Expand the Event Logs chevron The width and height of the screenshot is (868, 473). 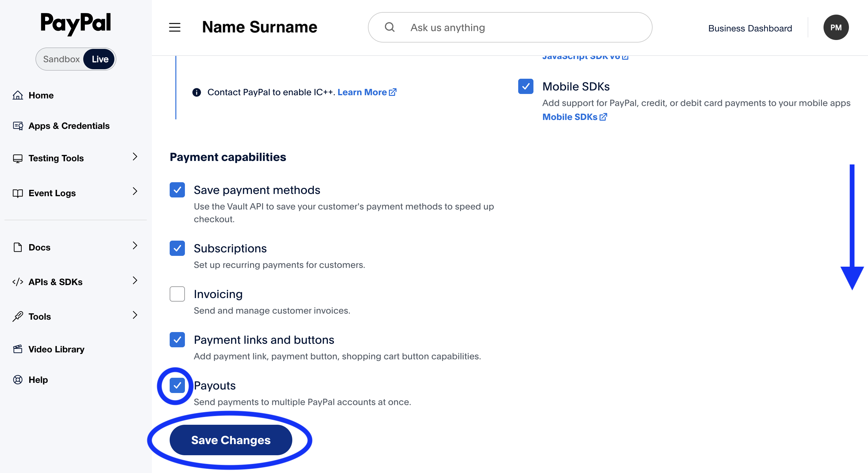click(135, 191)
